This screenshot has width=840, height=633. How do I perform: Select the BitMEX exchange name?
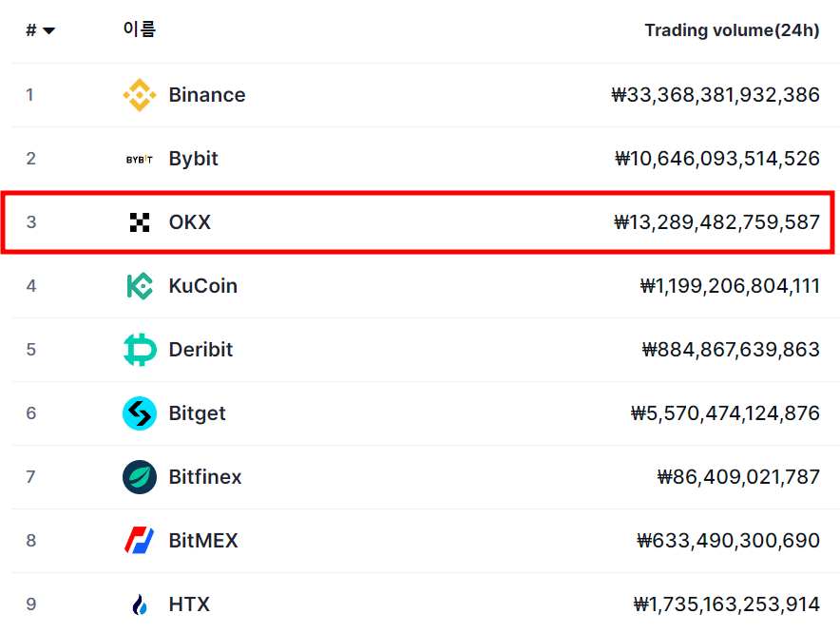click(x=203, y=540)
